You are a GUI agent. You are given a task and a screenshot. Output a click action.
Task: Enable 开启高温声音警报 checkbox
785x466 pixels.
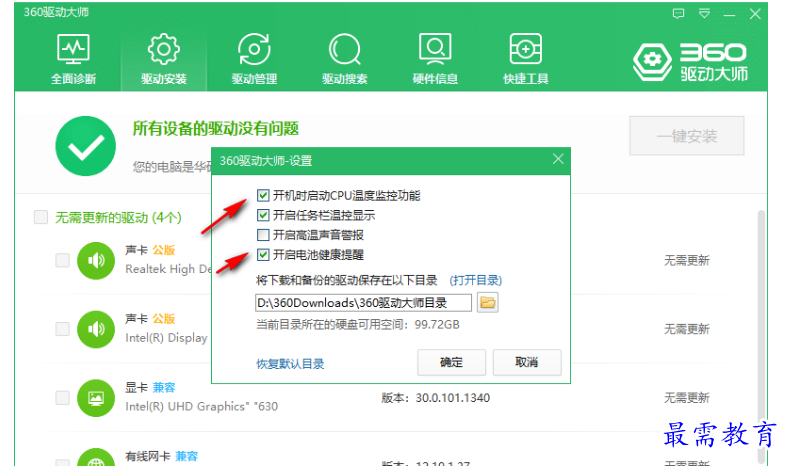(263, 235)
